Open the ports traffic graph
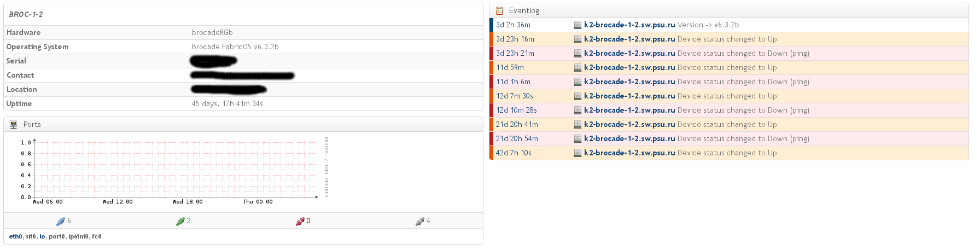 tap(175, 171)
